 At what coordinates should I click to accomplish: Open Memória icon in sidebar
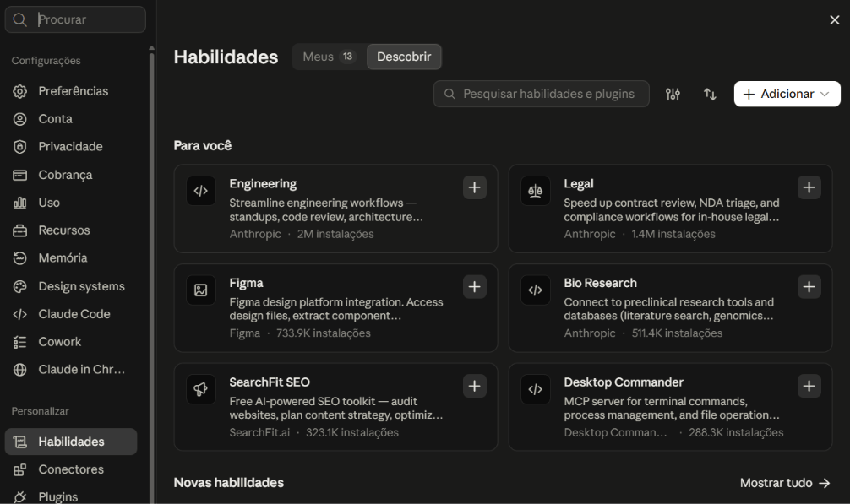[x=20, y=258]
